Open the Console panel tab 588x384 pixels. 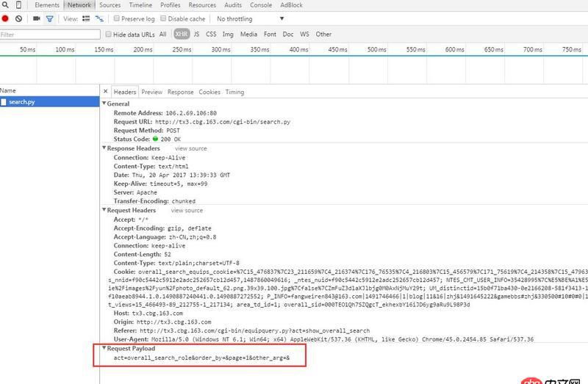pyautogui.click(x=261, y=5)
